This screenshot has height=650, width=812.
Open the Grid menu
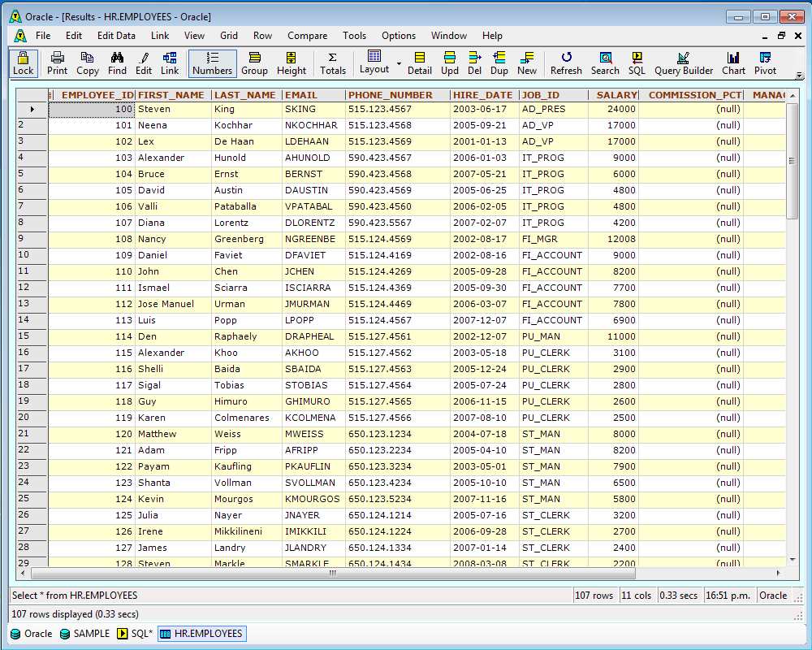(229, 36)
